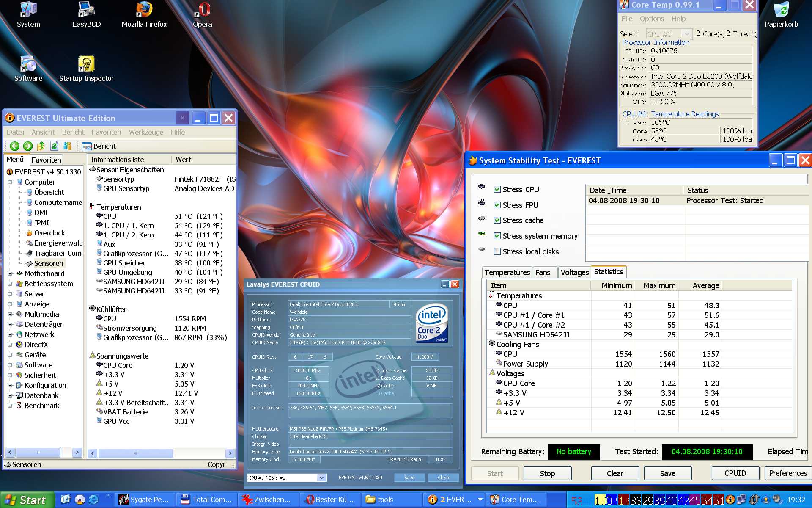
Task: Click the refresh icon in EVEREST toolbar
Action: coord(54,146)
